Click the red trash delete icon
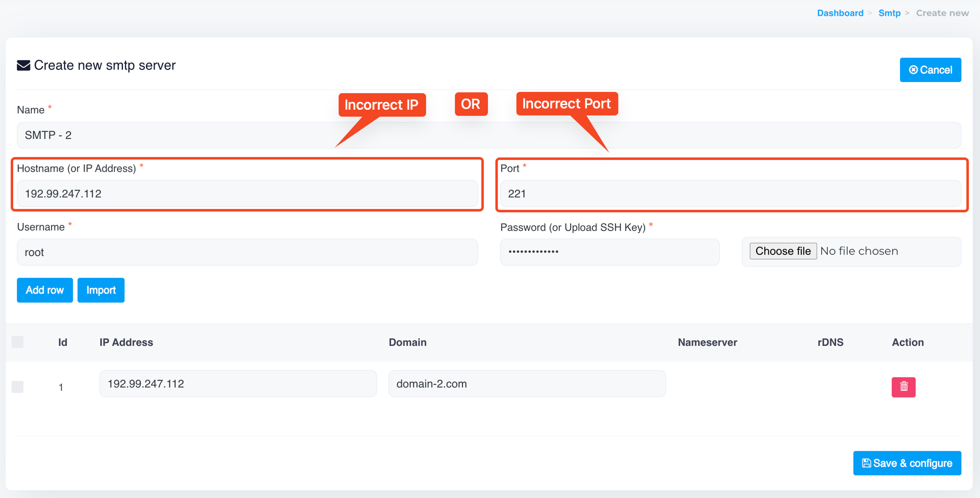Viewport: 980px width, 498px height. click(x=903, y=387)
